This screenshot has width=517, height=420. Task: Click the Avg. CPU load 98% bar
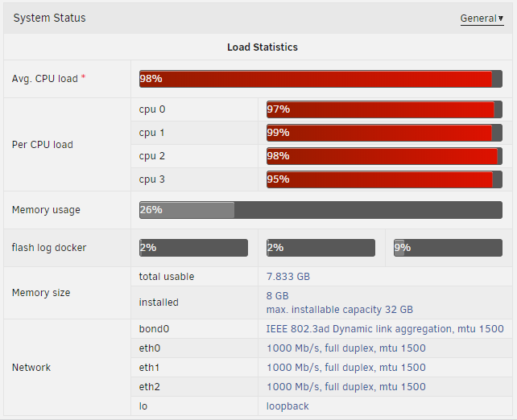tap(321, 79)
